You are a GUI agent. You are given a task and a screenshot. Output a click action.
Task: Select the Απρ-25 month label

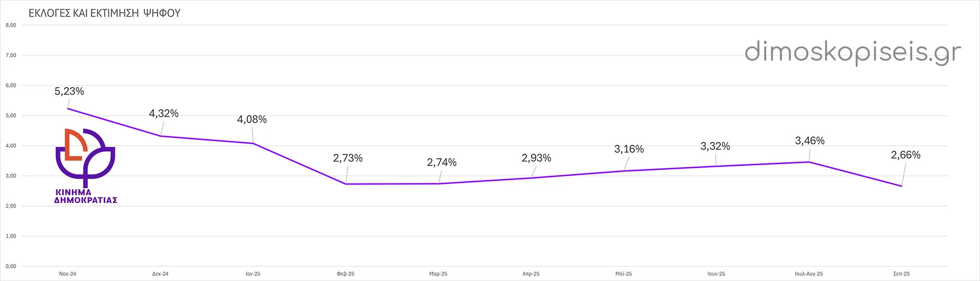531,274
